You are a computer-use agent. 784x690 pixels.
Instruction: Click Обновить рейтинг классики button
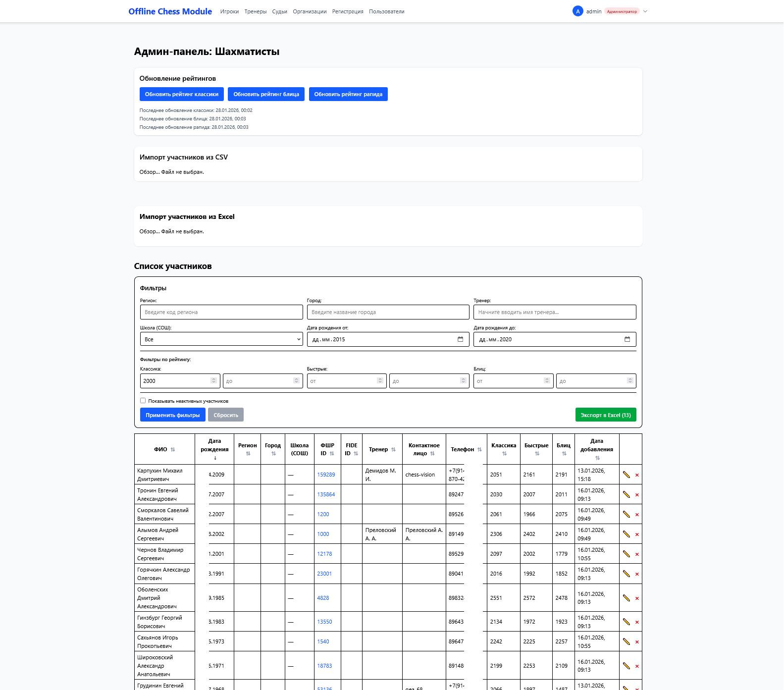(182, 94)
